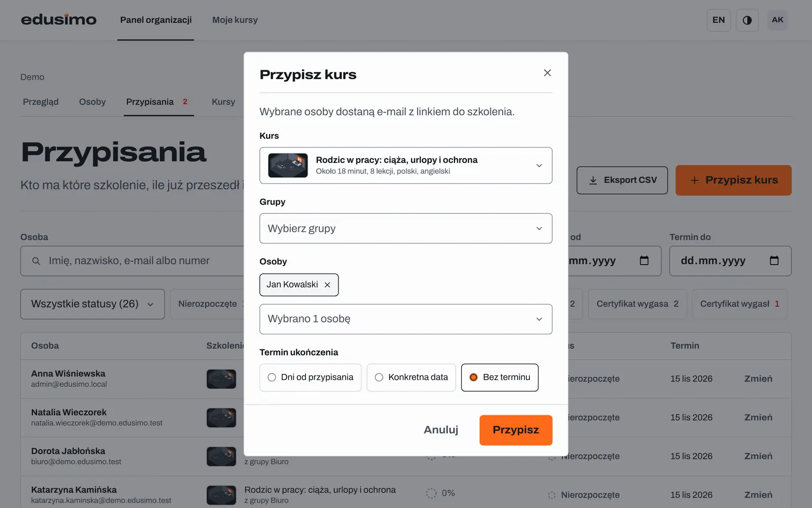Click the Przypisz kurs page button

[733, 180]
